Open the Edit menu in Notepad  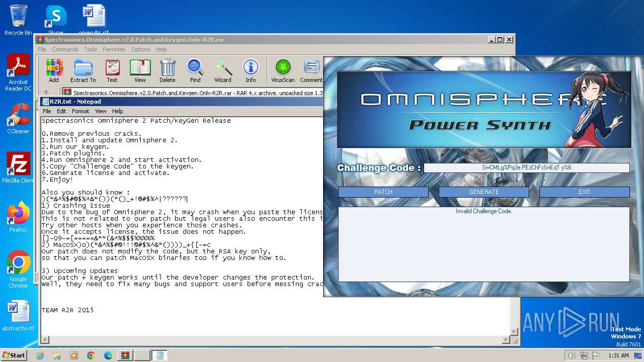coord(61,111)
